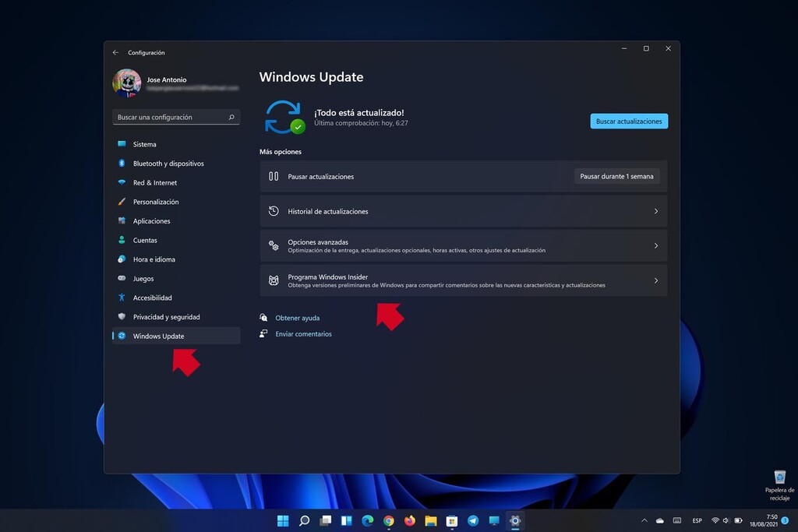
Task: Focus the Buscar una configuración search box
Action: (176, 117)
